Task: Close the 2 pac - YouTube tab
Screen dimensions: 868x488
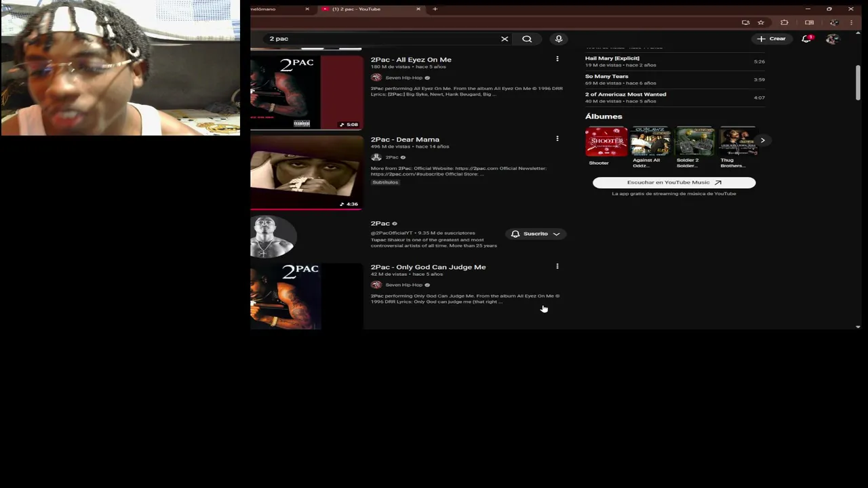Action: coord(418,9)
